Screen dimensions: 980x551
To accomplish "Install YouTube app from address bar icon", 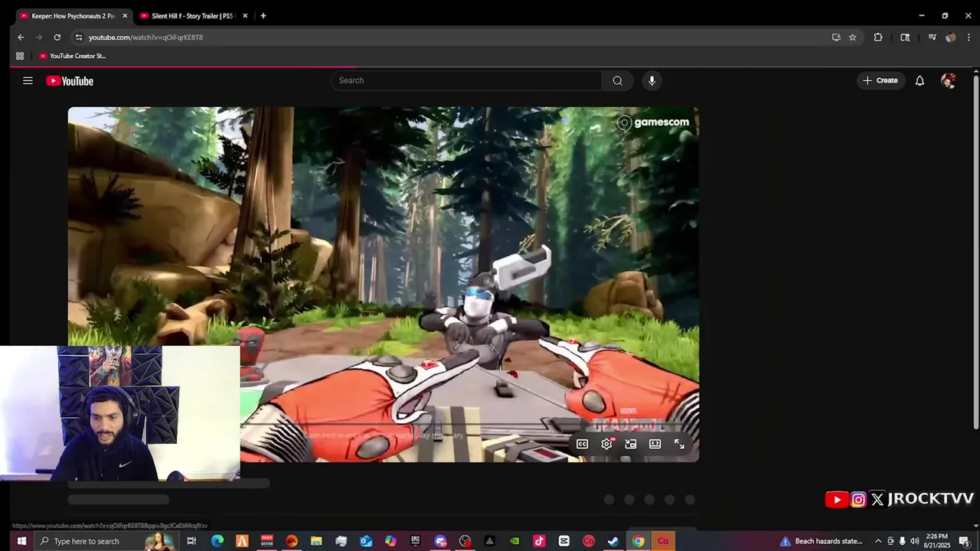I will click(x=836, y=37).
